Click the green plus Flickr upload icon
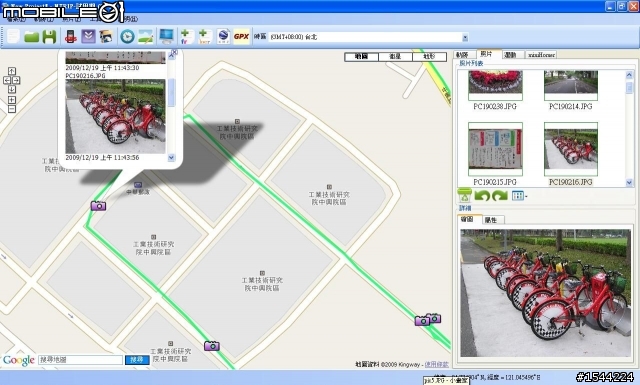640x385 pixels. click(x=187, y=37)
